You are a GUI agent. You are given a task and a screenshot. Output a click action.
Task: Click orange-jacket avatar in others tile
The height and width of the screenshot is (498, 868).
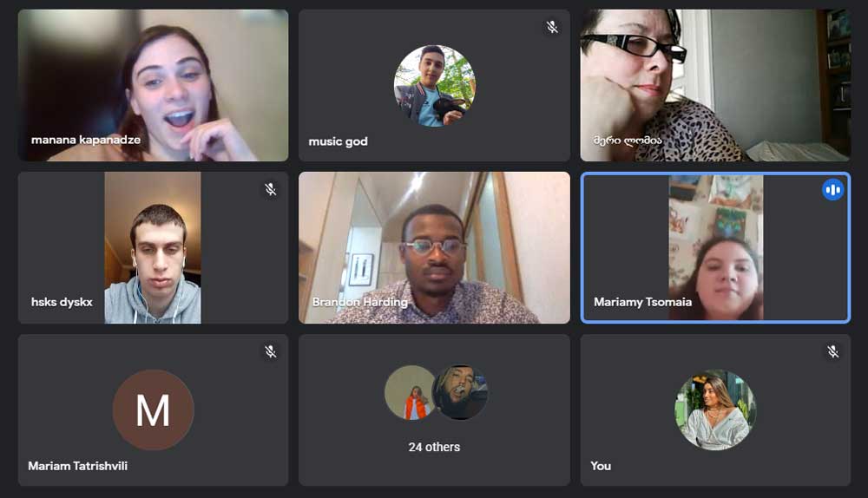point(410,392)
